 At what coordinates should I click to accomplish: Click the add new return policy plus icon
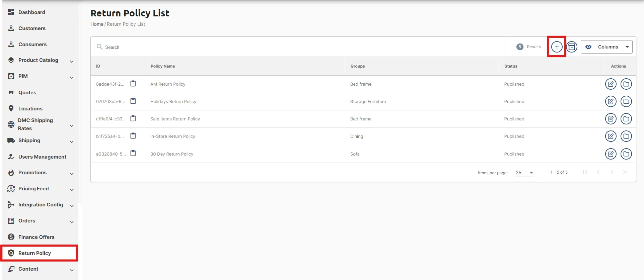(557, 47)
